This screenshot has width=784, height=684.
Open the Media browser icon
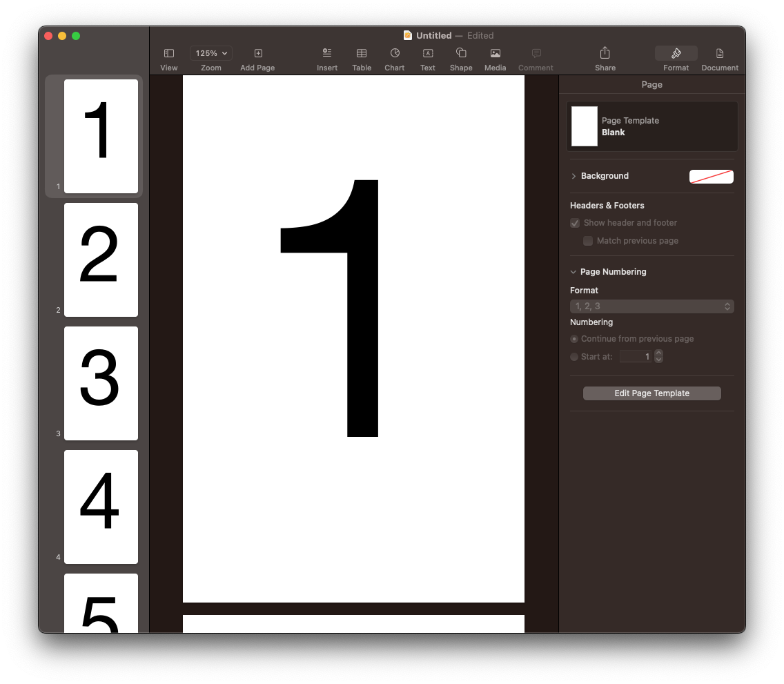pyautogui.click(x=495, y=54)
